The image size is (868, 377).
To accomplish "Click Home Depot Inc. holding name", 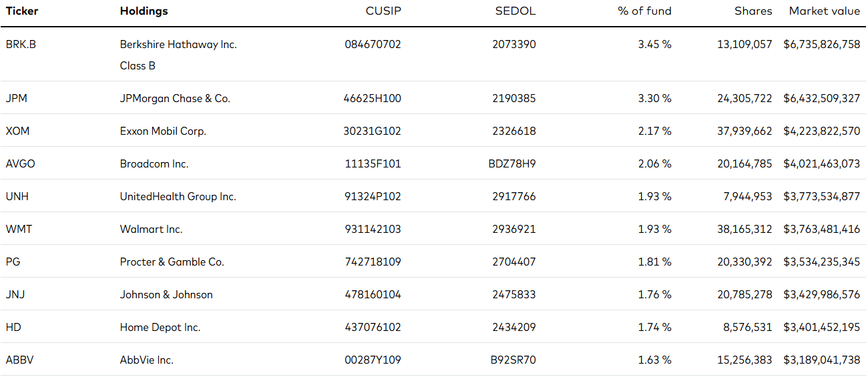I will pos(160,328).
